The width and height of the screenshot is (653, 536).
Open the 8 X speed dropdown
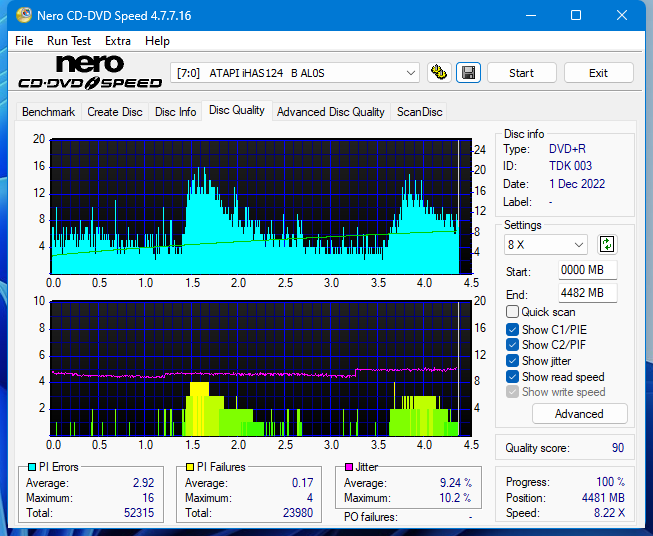[x=546, y=244]
